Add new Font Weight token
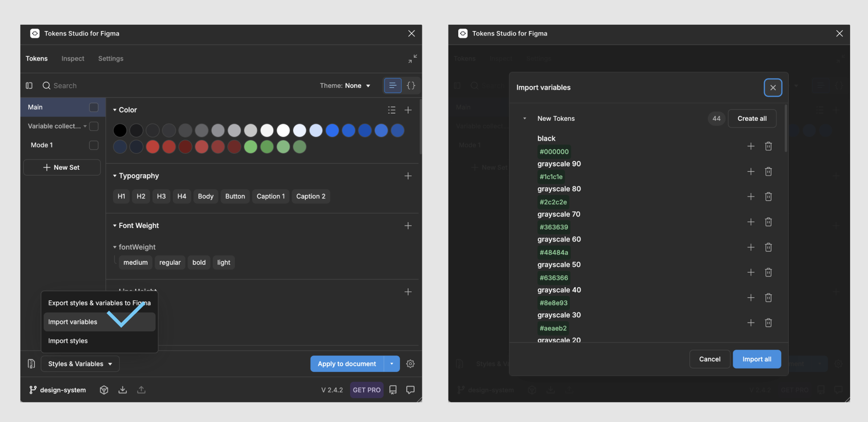 tap(408, 226)
